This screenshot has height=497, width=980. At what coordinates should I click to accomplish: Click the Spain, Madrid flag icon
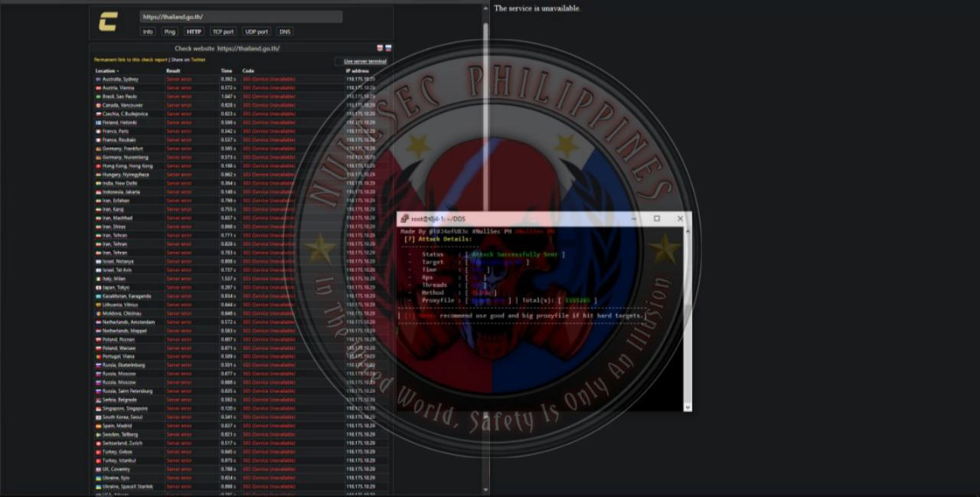pyautogui.click(x=98, y=426)
